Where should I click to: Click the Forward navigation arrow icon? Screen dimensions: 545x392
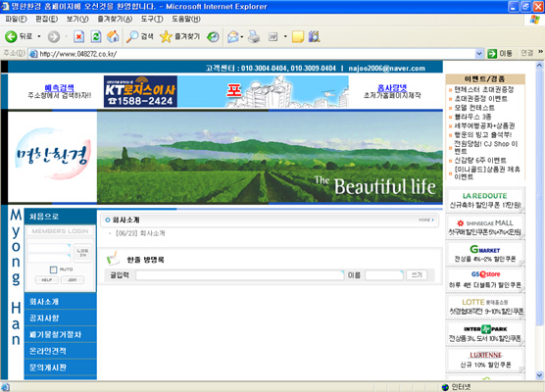(x=54, y=36)
